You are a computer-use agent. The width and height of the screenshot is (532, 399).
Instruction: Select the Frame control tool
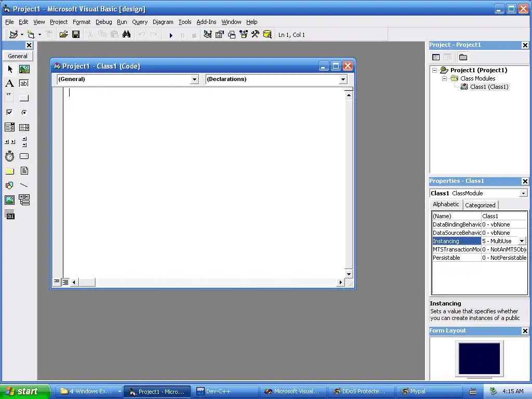tap(10, 98)
